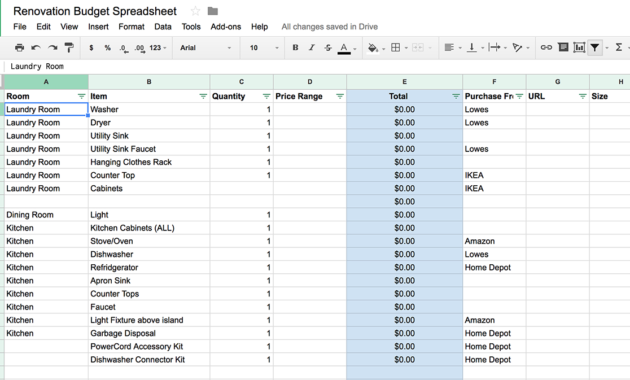
Task: Click the Redo arrow
Action: point(53,48)
